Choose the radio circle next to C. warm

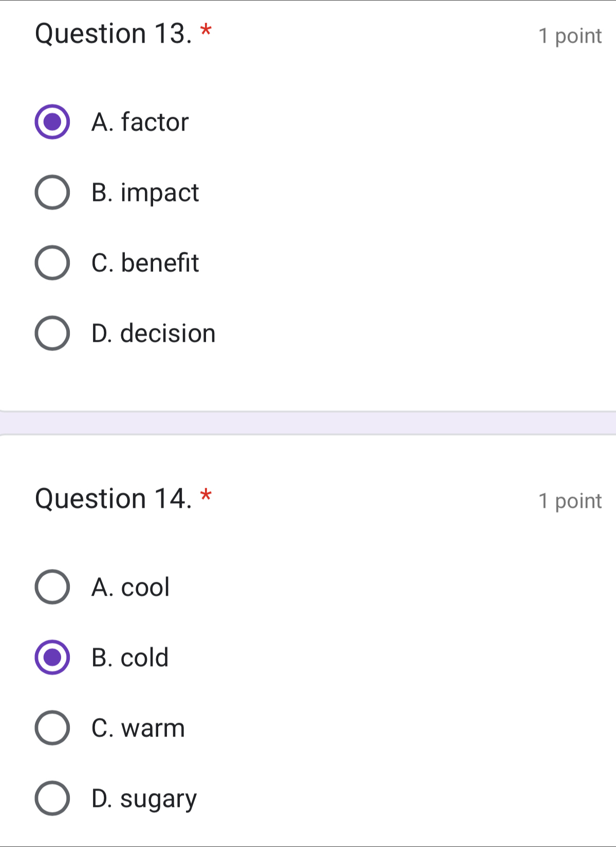click(52, 728)
